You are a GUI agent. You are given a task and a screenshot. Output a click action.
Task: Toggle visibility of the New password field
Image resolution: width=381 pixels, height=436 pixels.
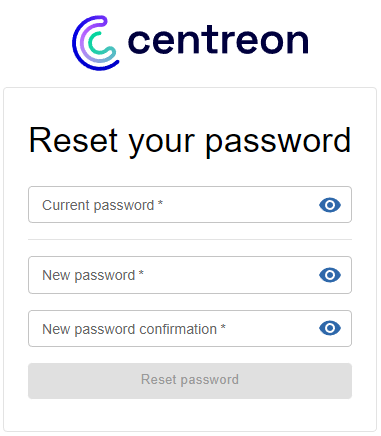[x=330, y=275]
